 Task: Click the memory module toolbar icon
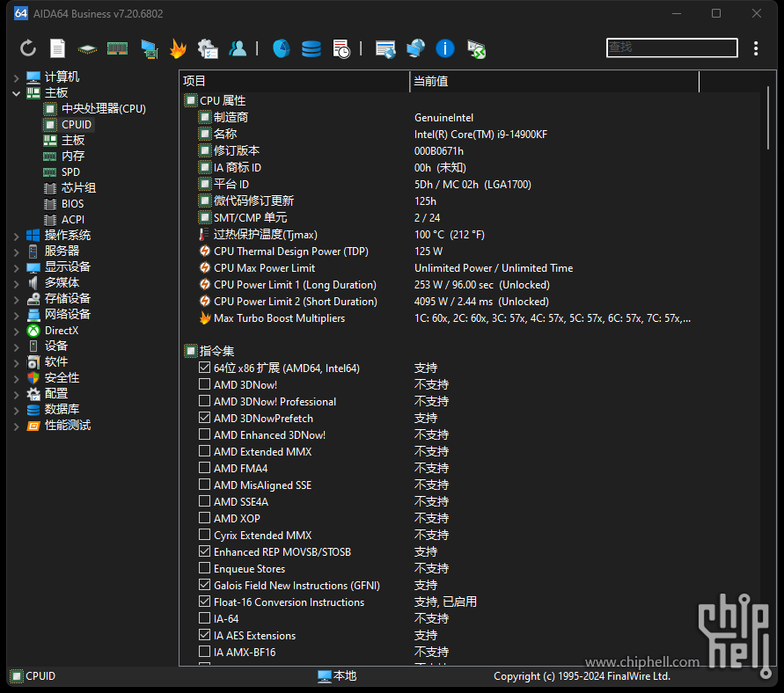[x=118, y=48]
